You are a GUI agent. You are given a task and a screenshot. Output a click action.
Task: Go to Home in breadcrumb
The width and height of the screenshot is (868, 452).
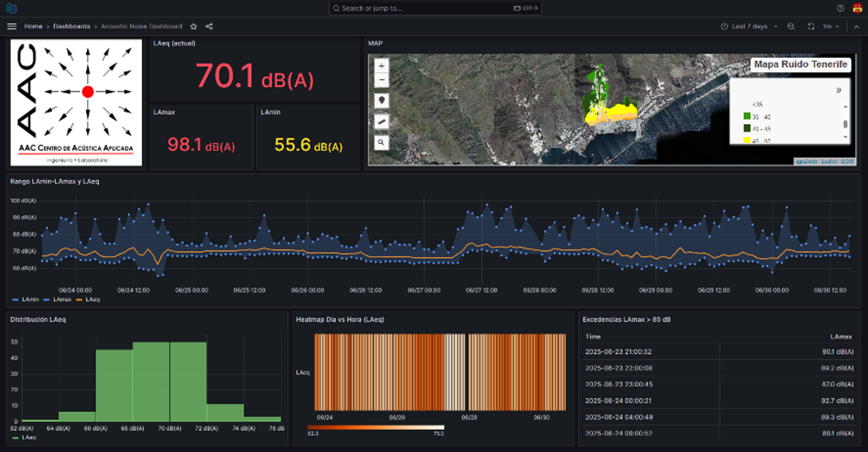click(x=33, y=26)
